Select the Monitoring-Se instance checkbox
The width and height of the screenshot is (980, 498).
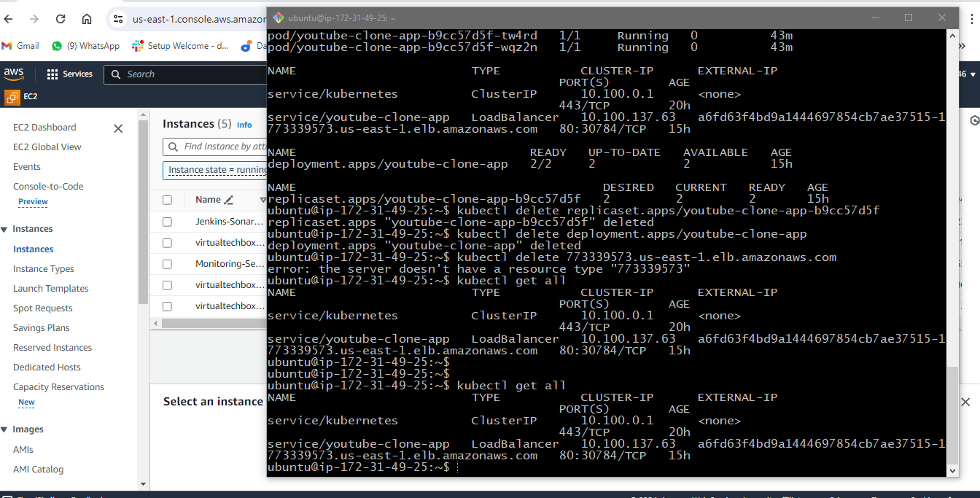[x=168, y=264]
